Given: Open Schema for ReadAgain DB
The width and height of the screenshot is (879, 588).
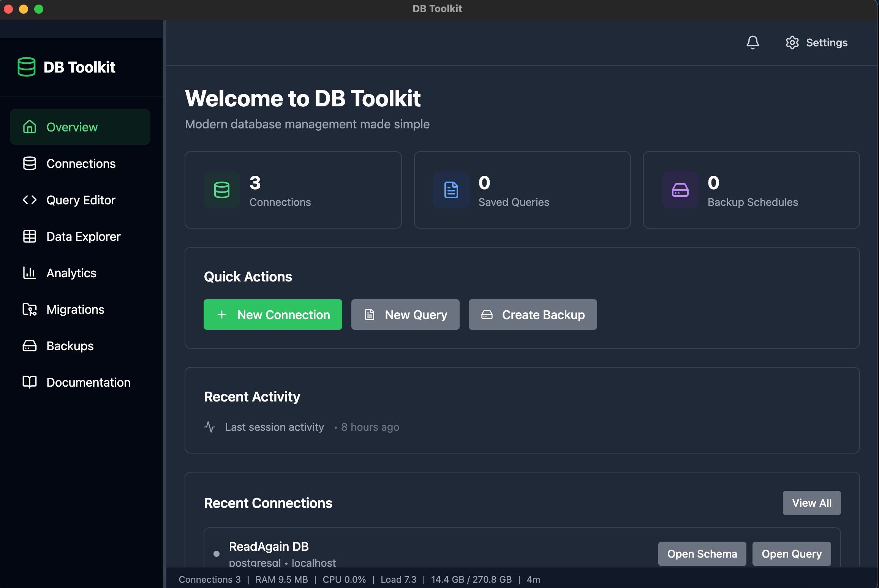Looking at the screenshot, I should point(702,553).
